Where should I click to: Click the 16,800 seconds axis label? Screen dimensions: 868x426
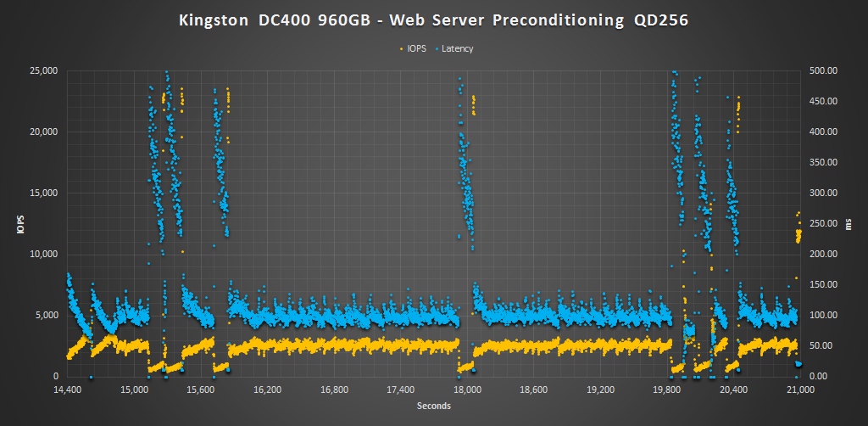[334, 389]
